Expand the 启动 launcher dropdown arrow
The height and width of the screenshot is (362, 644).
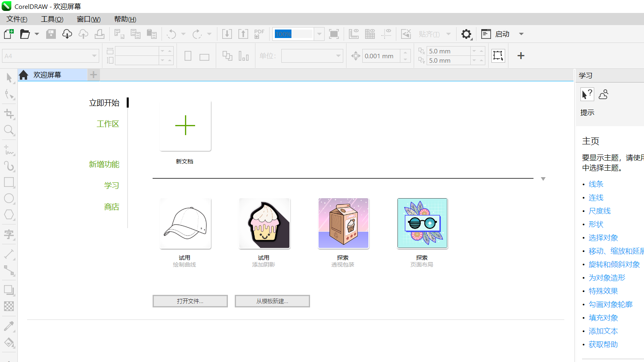click(x=521, y=34)
